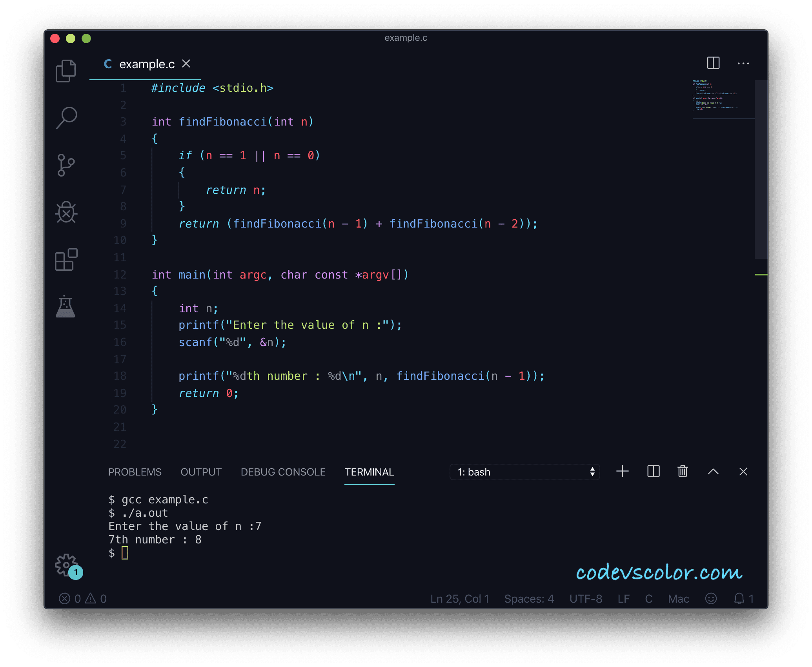Maximize the terminal panel with up chevron

click(x=713, y=472)
